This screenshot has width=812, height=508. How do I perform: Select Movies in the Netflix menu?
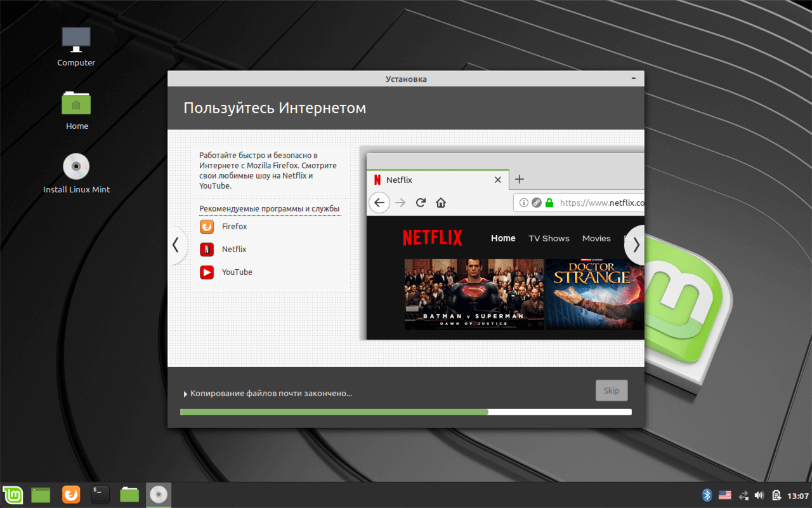[x=596, y=239]
